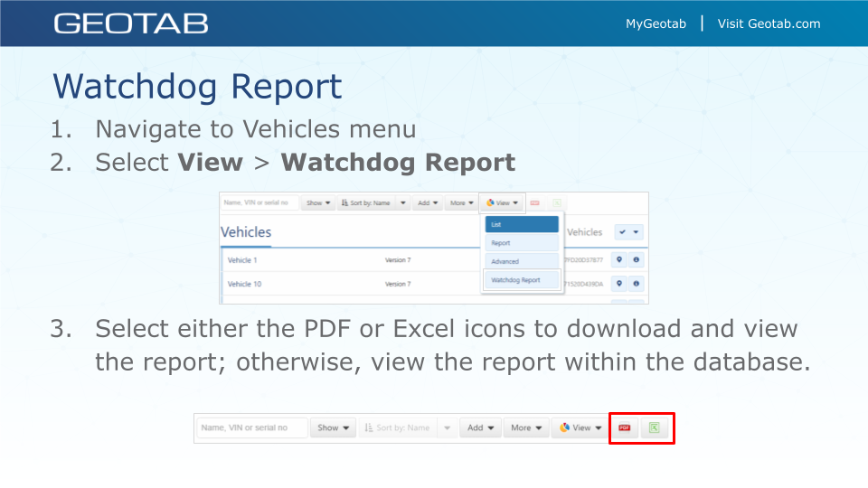Click the faded Excel icon in the upper toolbar
The height and width of the screenshot is (488, 868).
[557, 203]
